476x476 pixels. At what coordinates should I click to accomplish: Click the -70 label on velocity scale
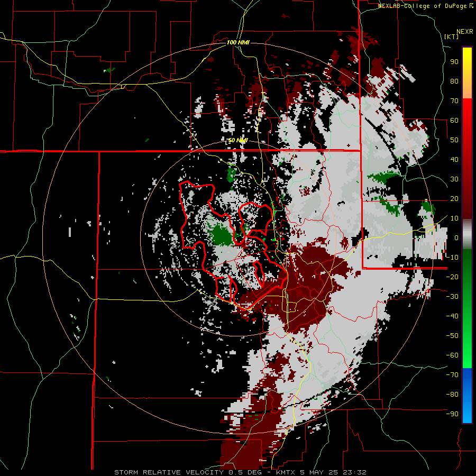tap(452, 375)
